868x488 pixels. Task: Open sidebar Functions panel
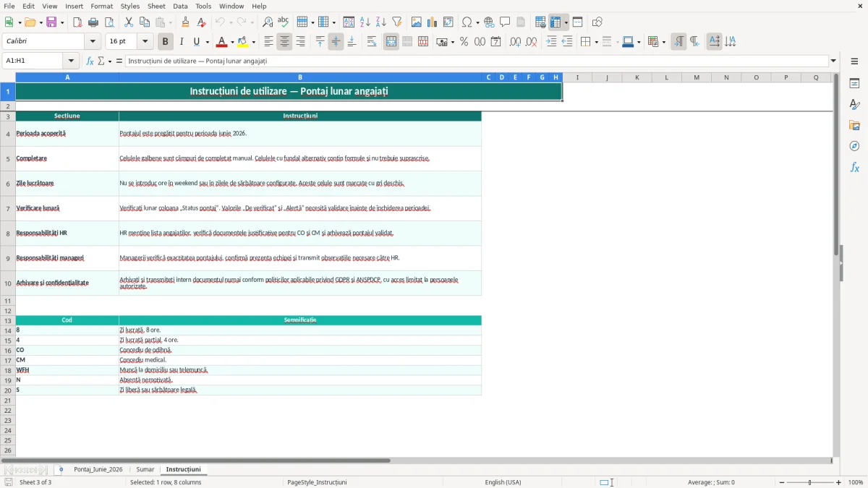[854, 167]
